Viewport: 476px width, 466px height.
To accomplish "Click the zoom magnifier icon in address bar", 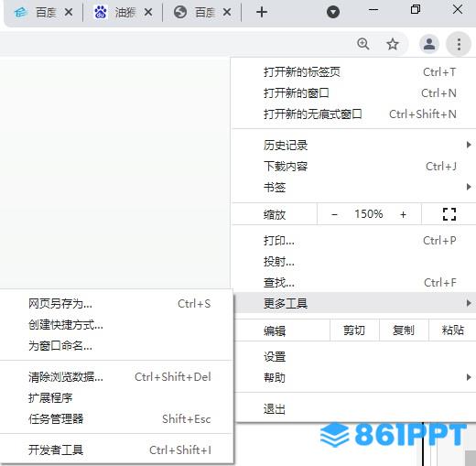I will 363,44.
